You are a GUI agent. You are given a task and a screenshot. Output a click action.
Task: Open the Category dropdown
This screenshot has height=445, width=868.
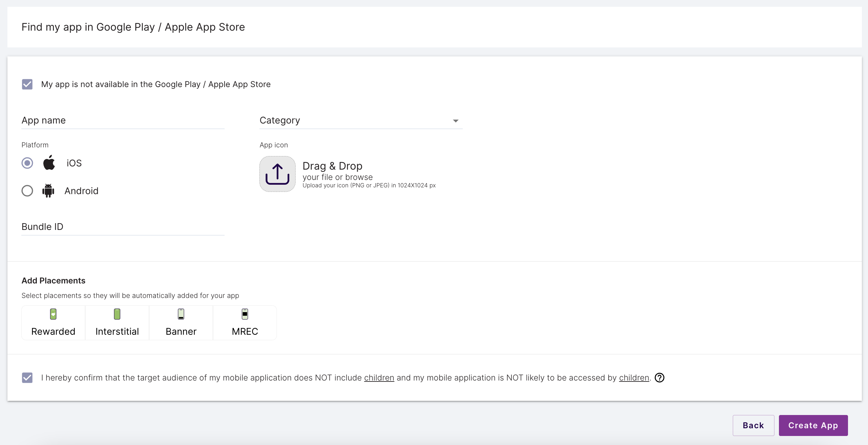tap(361, 121)
